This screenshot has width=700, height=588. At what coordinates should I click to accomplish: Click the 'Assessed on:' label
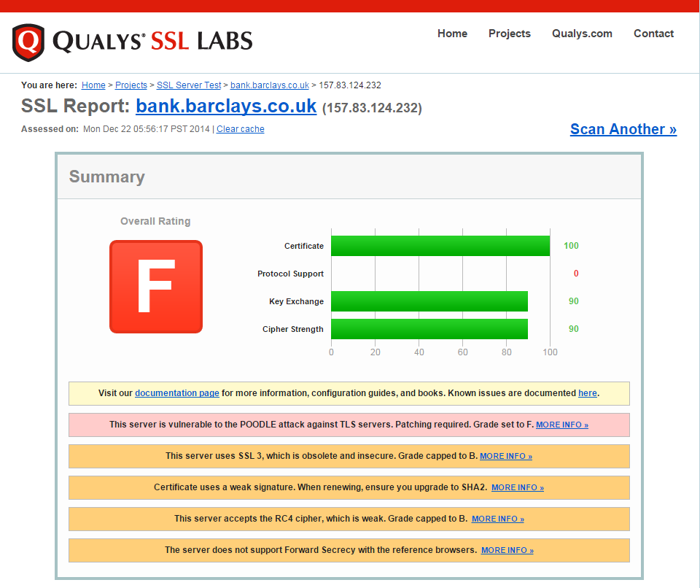pyautogui.click(x=50, y=129)
